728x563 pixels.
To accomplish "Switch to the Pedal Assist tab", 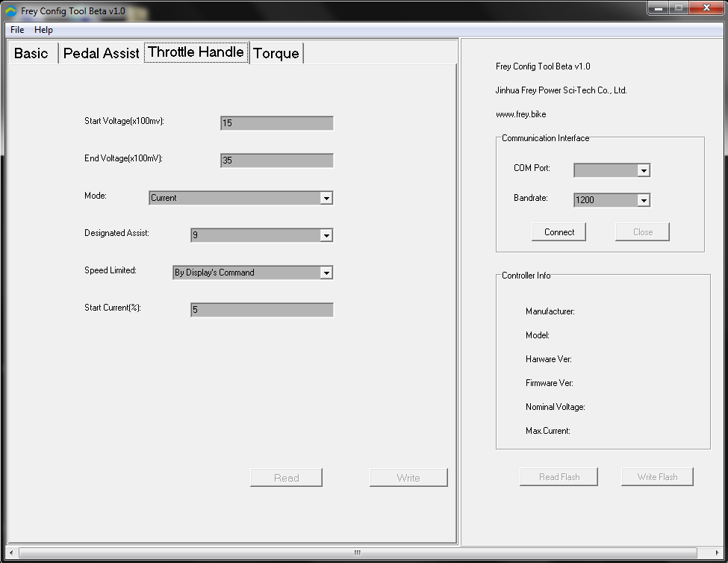I will (x=101, y=52).
